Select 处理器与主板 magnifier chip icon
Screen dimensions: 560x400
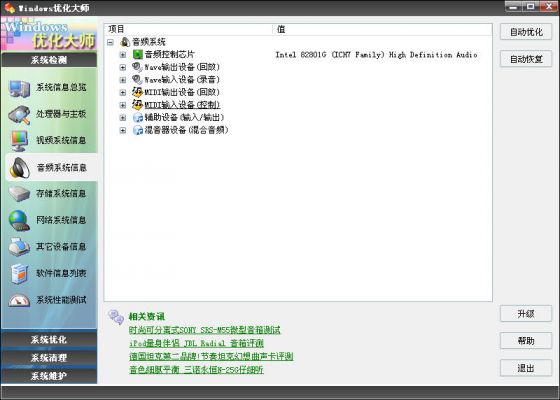tap(19, 115)
